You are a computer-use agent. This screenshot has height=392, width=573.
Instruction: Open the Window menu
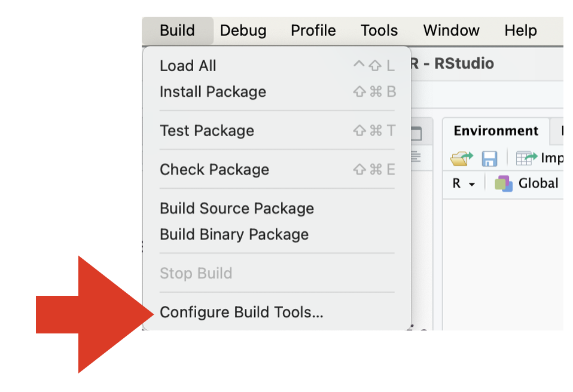coord(451,30)
